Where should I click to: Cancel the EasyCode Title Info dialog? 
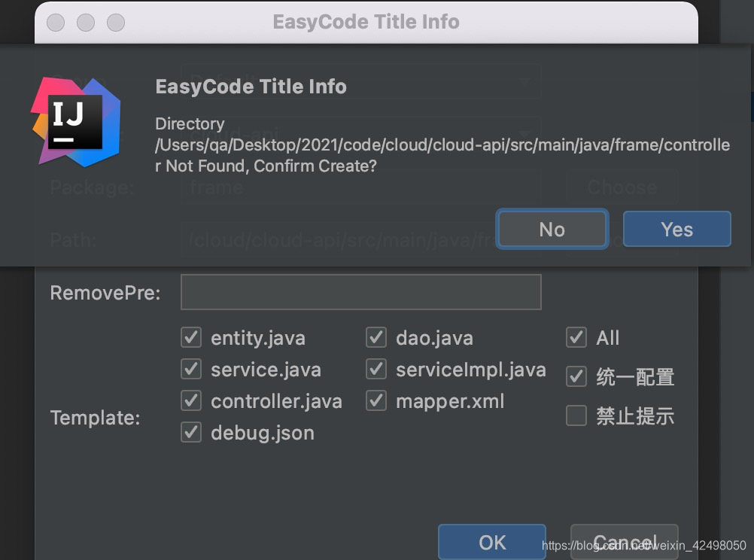click(624, 542)
